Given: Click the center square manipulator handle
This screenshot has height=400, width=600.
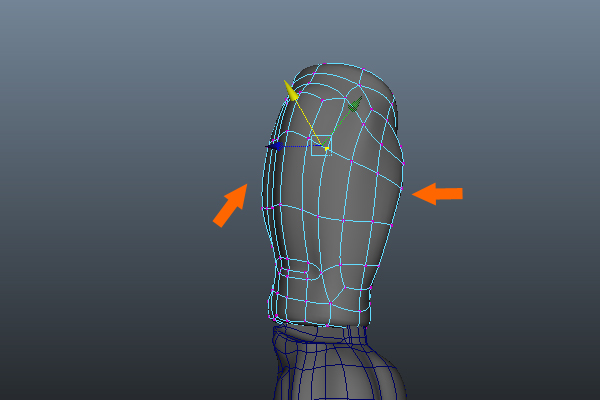Looking at the screenshot, I should [x=321, y=145].
